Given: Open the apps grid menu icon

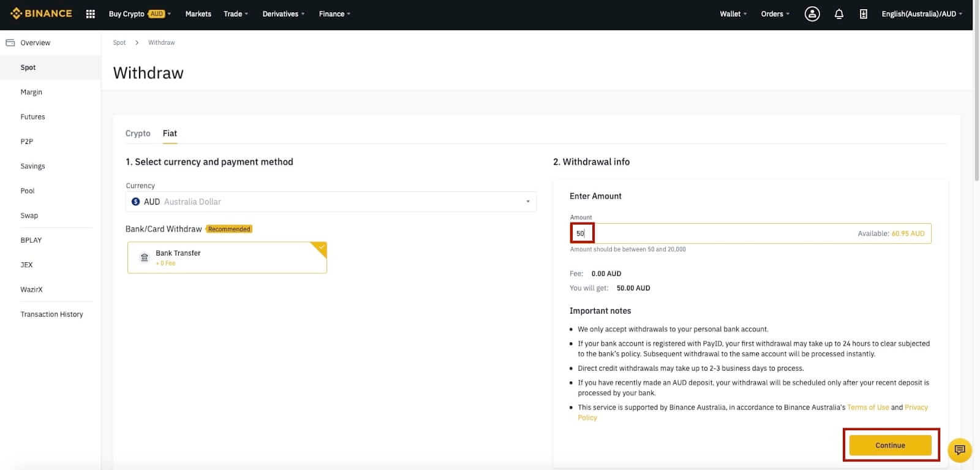Looking at the screenshot, I should click(x=91, y=14).
